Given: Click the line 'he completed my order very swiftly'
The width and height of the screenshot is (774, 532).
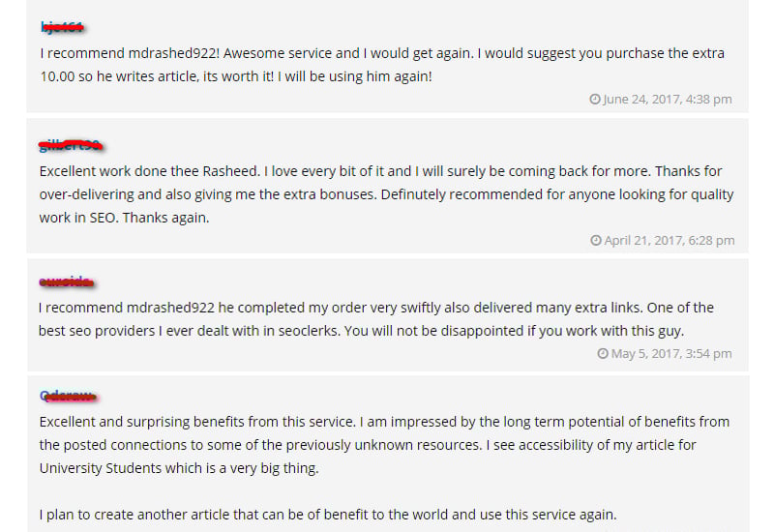Looking at the screenshot, I should tap(376, 308).
